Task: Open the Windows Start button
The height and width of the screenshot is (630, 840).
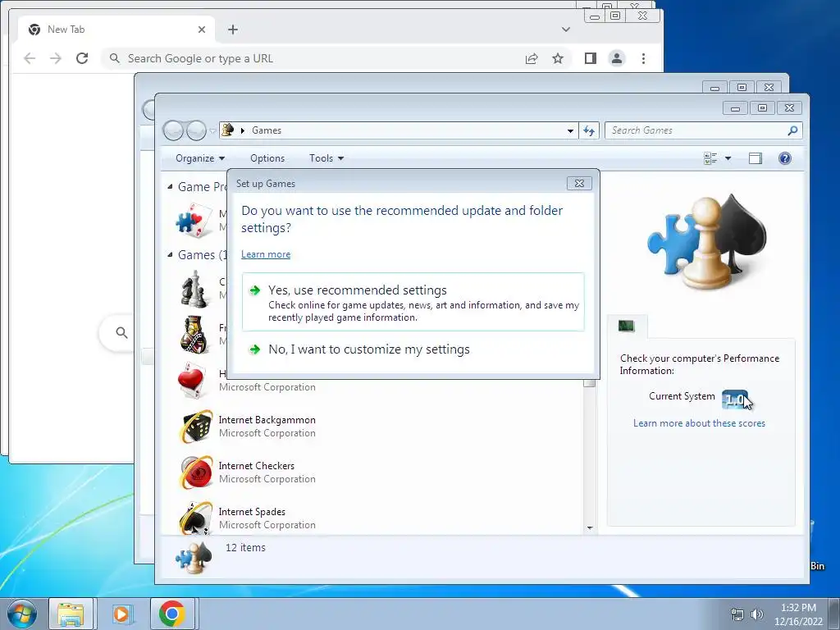Action: click(22, 614)
